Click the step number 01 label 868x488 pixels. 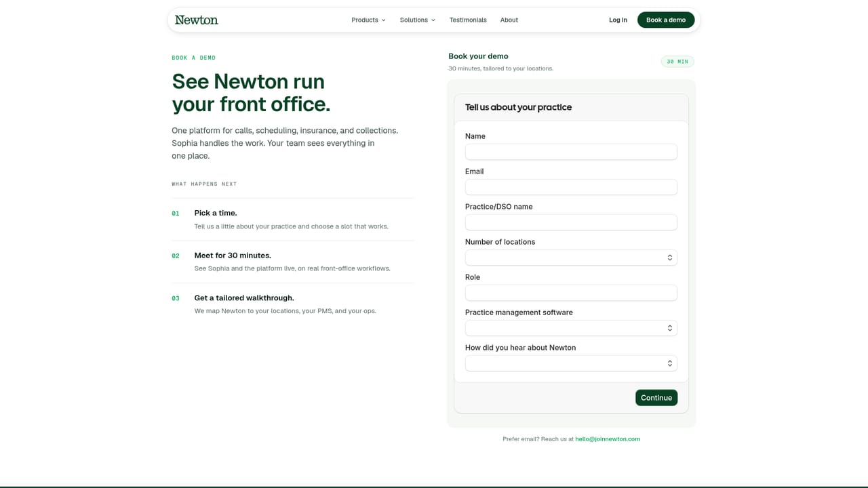tap(176, 213)
